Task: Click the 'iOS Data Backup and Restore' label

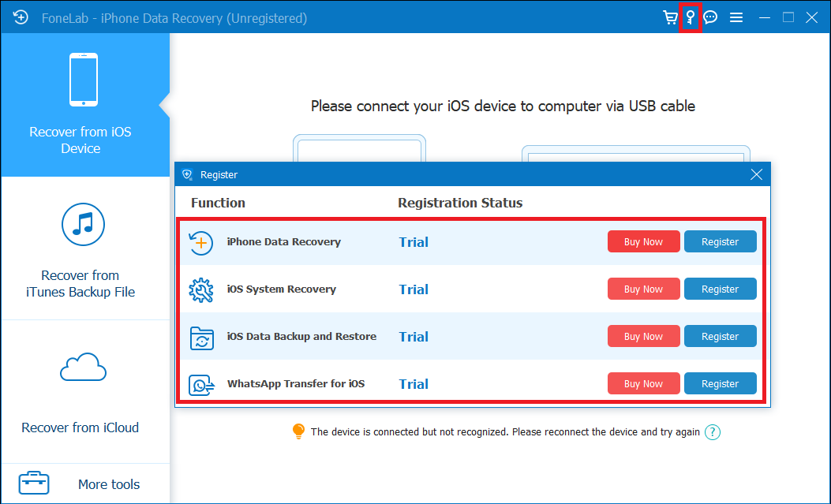Action: coord(301,336)
